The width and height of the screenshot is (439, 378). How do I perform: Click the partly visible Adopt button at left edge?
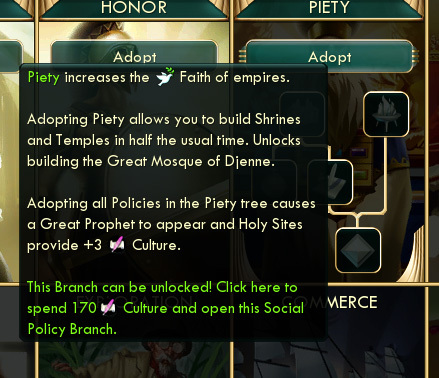(11, 55)
